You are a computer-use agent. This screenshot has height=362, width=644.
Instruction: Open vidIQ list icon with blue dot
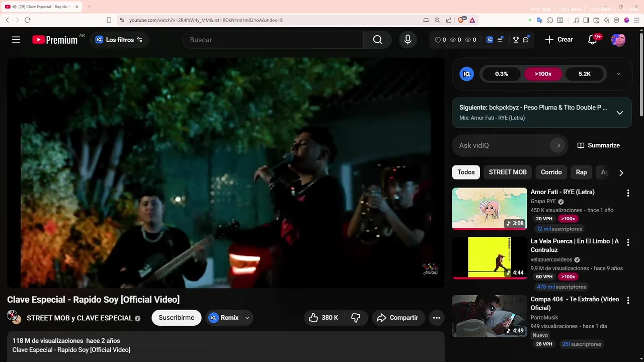click(x=500, y=40)
